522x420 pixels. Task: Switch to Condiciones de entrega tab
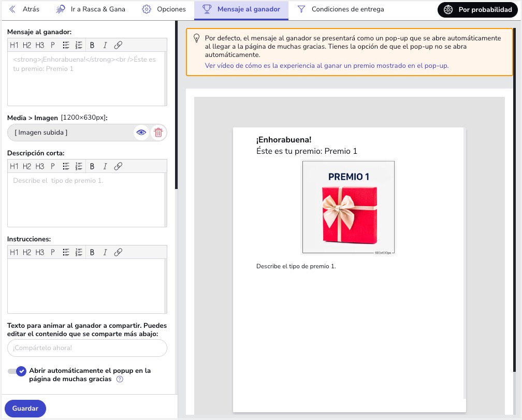[x=341, y=9]
